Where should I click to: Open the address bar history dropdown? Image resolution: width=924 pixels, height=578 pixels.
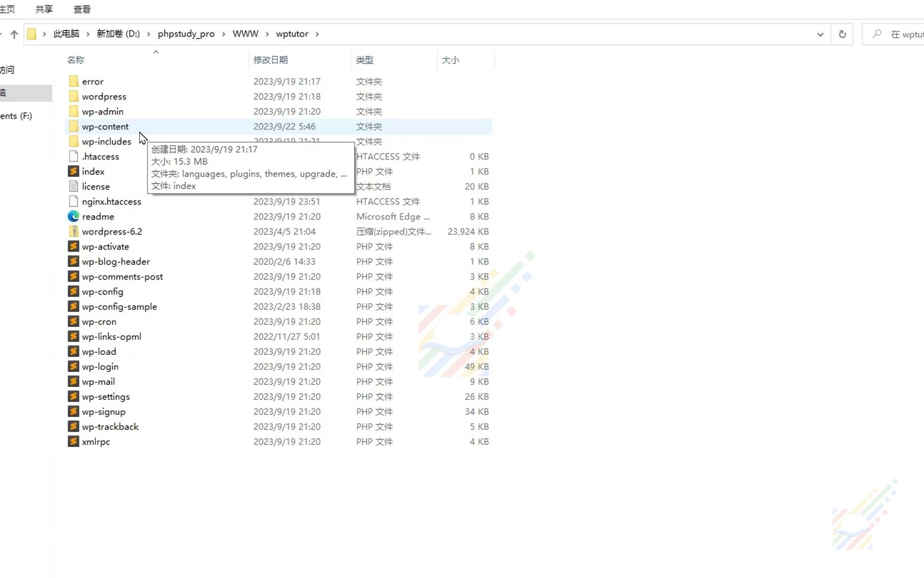click(x=820, y=34)
